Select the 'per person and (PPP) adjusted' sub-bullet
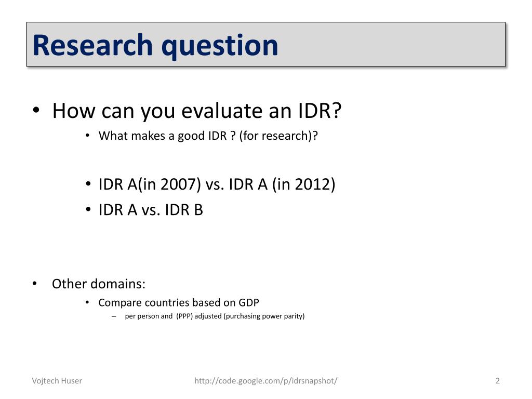This screenshot has height=399, width=532. [x=215, y=316]
